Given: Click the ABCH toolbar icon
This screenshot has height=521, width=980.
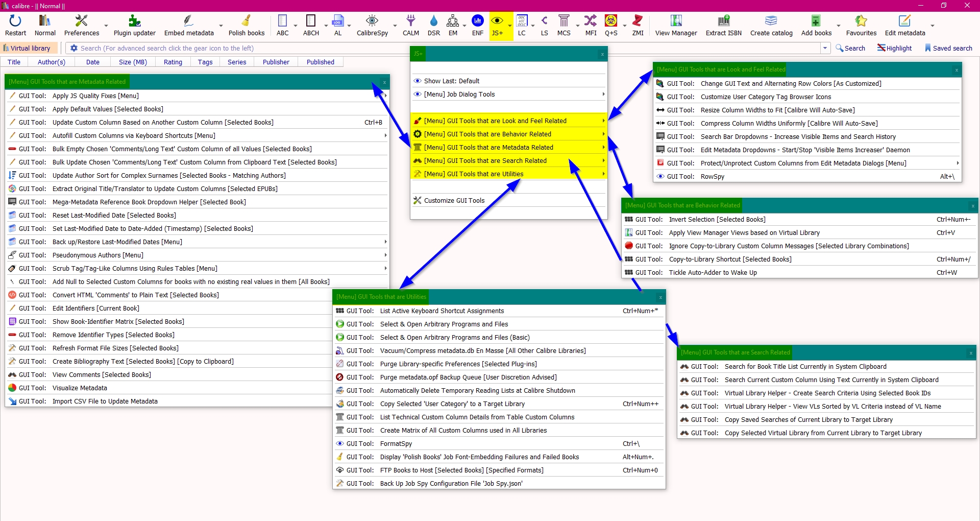Looking at the screenshot, I should click(x=311, y=26).
